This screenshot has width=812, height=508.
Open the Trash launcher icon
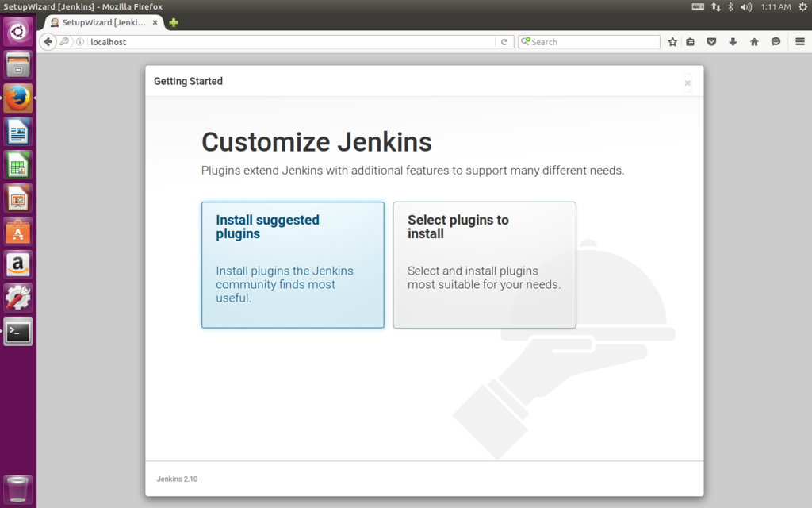point(17,489)
